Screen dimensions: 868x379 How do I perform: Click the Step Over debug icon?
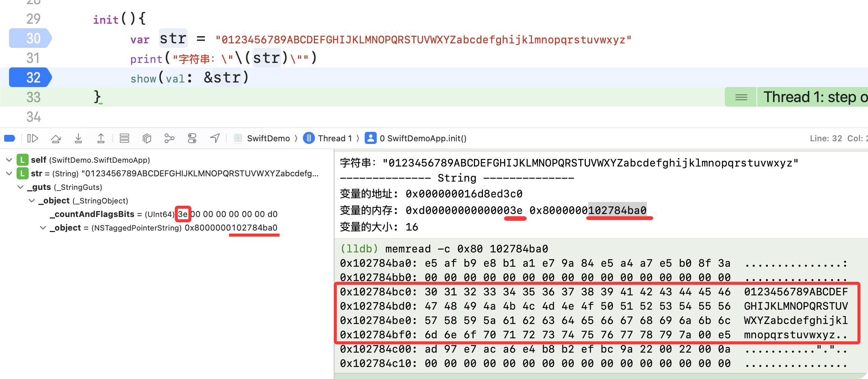coord(56,139)
